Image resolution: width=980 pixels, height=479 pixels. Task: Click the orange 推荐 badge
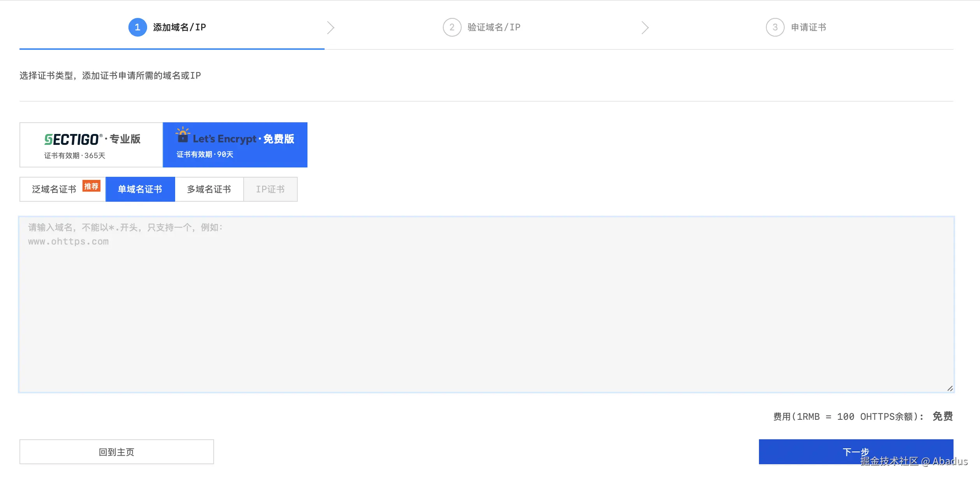91,186
